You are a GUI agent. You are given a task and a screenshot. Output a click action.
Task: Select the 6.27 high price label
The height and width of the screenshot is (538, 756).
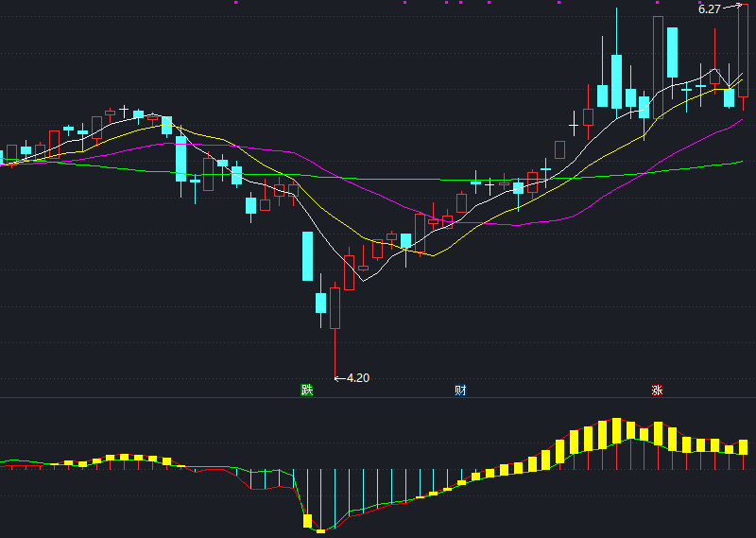710,9
